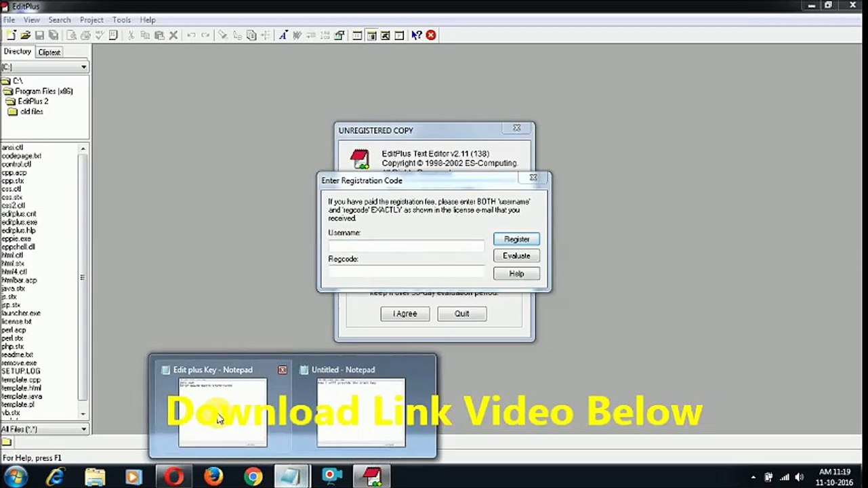Open Opera from the taskbar
Screen dimensions: 868x488
pyautogui.click(x=174, y=477)
